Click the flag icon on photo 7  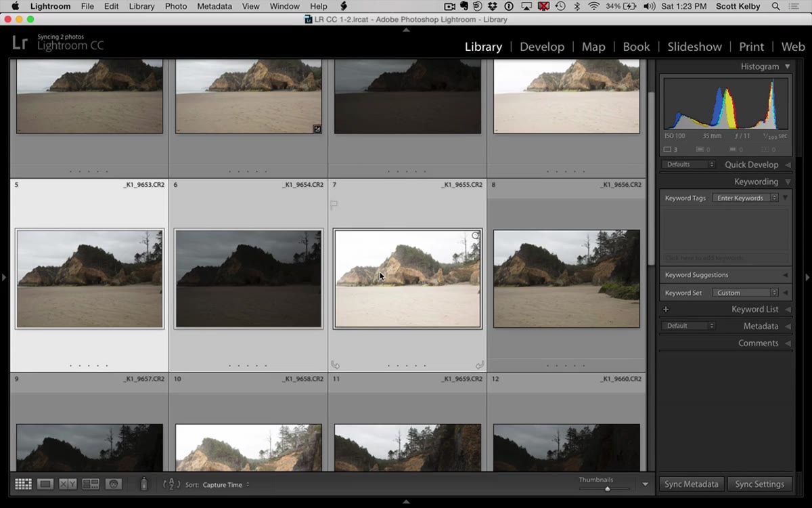(334, 204)
